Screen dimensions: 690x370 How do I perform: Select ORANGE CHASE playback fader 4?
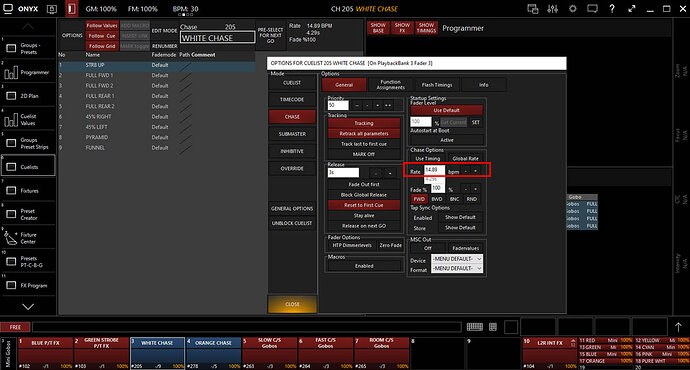pyautogui.click(x=213, y=353)
